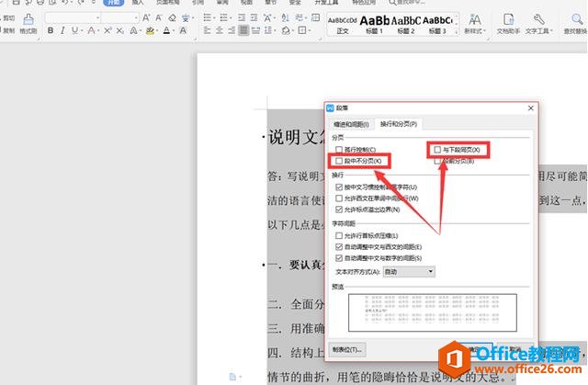Decrease font size with smaller A
The width and height of the screenshot is (588, 385).
click(159, 17)
